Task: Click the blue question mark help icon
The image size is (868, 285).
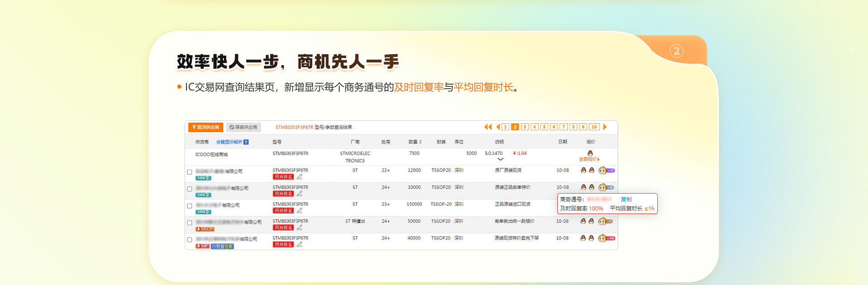Action: click(x=246, y=142)
